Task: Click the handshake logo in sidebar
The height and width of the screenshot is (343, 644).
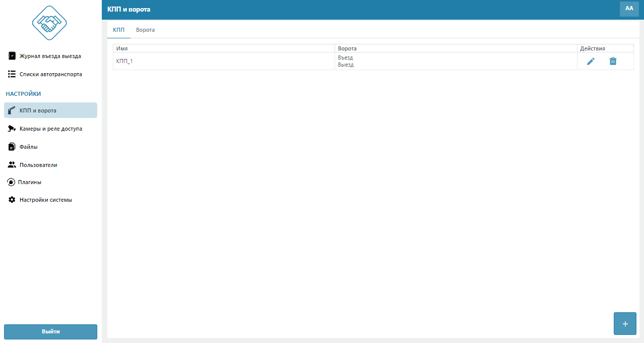Action: [49, 23]
